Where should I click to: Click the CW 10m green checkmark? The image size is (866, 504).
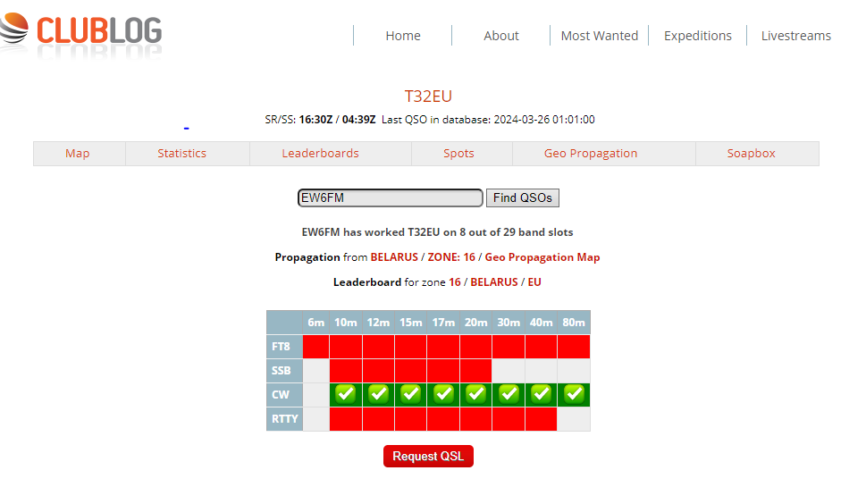pyautogui.click(x=346, y=393)
